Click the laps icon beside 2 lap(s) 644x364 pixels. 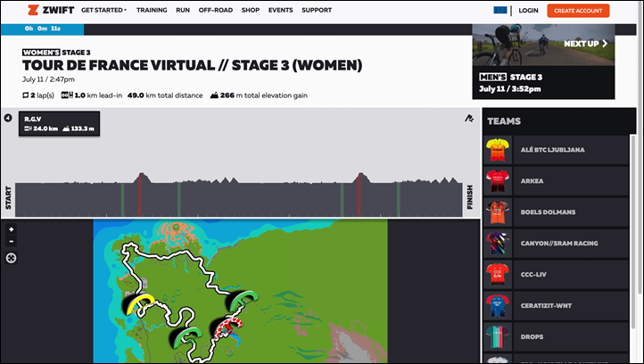tap(26, 95)
